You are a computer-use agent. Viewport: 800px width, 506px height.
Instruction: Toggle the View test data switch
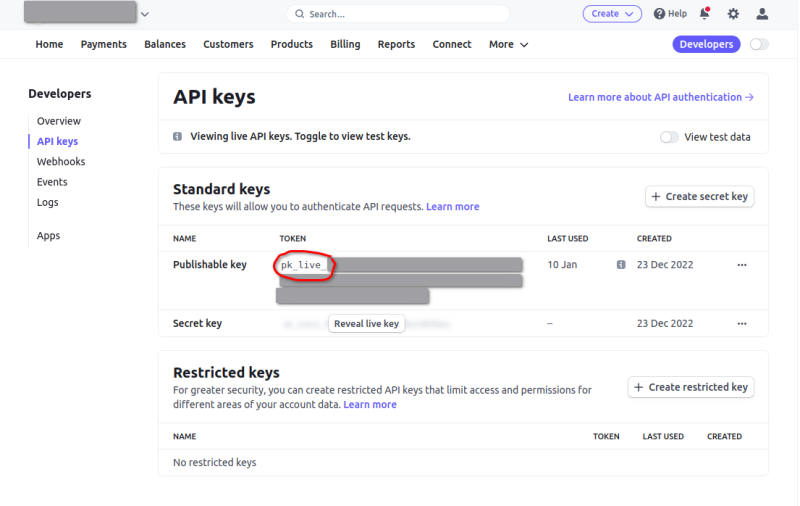click(669, 137)
